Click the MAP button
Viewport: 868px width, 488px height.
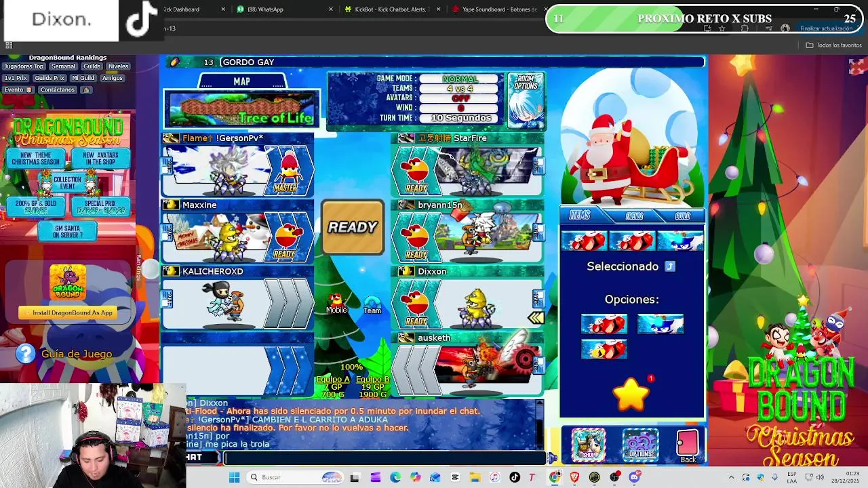point(241,81)
